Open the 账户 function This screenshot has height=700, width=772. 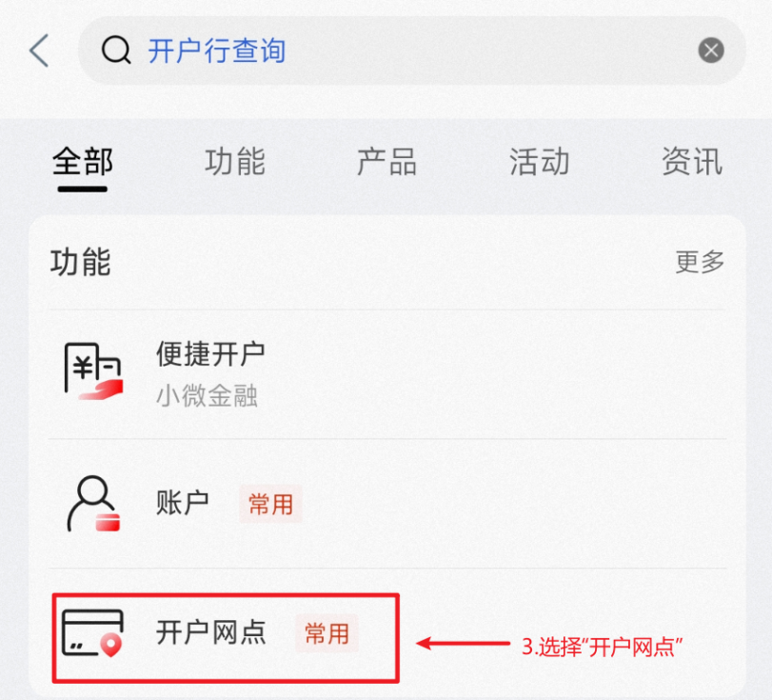387,504
